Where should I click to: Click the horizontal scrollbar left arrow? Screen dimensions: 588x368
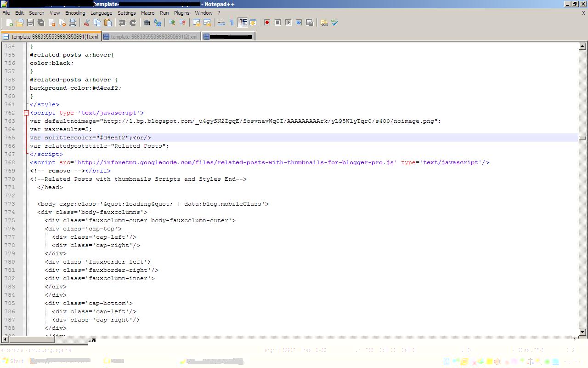(5, 340)
